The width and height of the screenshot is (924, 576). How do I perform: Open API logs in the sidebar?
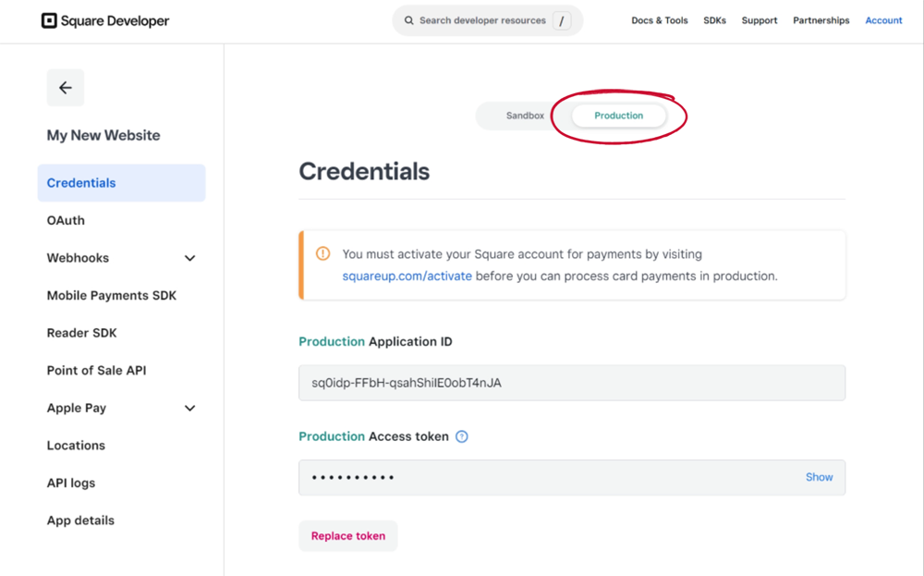coord(71,483)
